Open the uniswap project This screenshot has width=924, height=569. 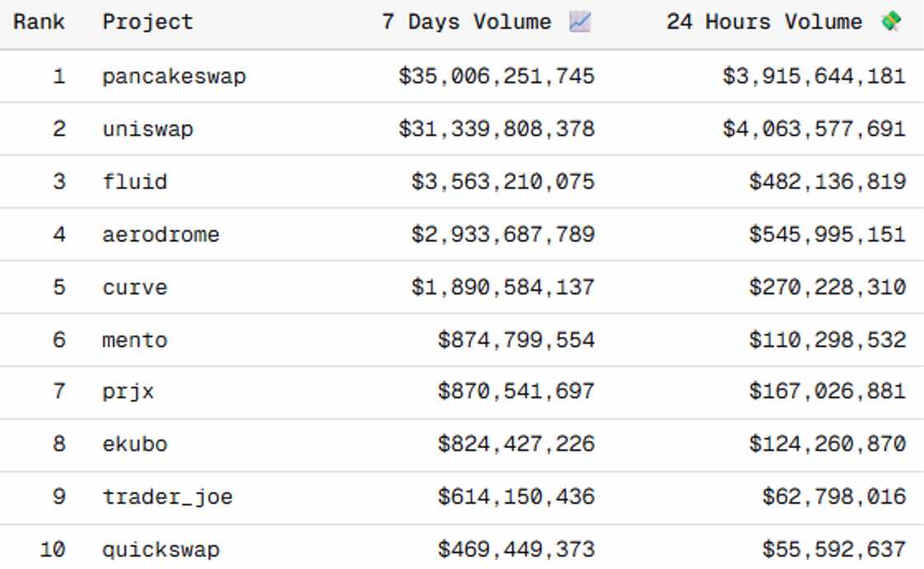coord(148,129)
